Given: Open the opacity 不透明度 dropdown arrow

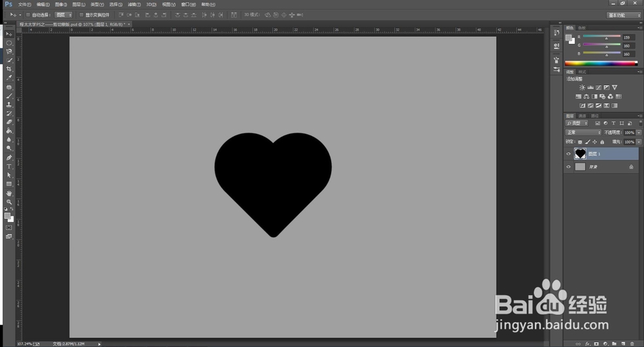Looking at the screenshot, I should [639, 133].
